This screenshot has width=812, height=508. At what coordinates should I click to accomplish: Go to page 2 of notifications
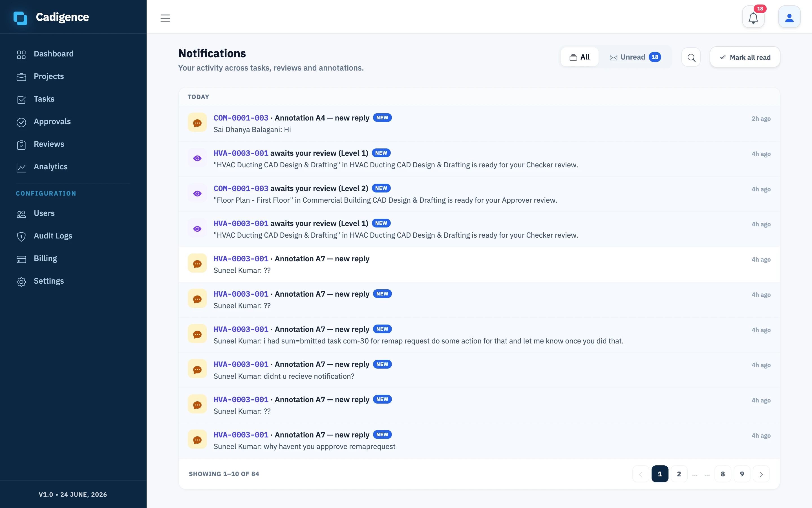pos(679,474)
